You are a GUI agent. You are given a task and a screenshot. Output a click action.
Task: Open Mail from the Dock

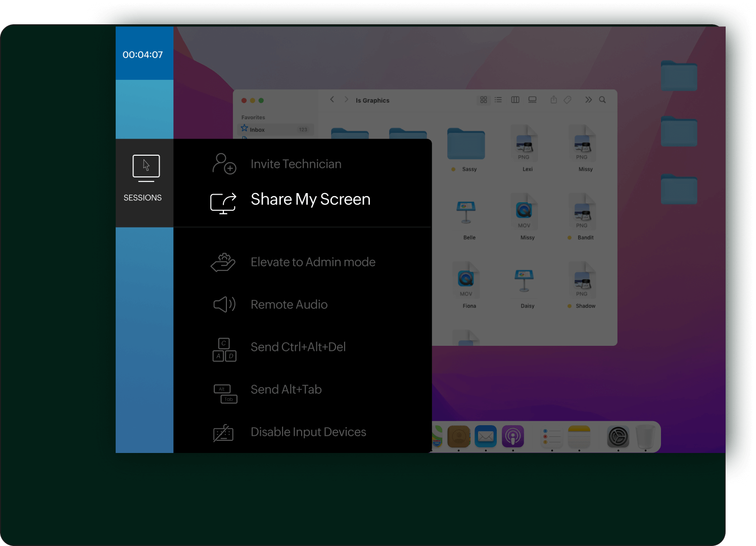pyautogui.click(x=486, y=436)
